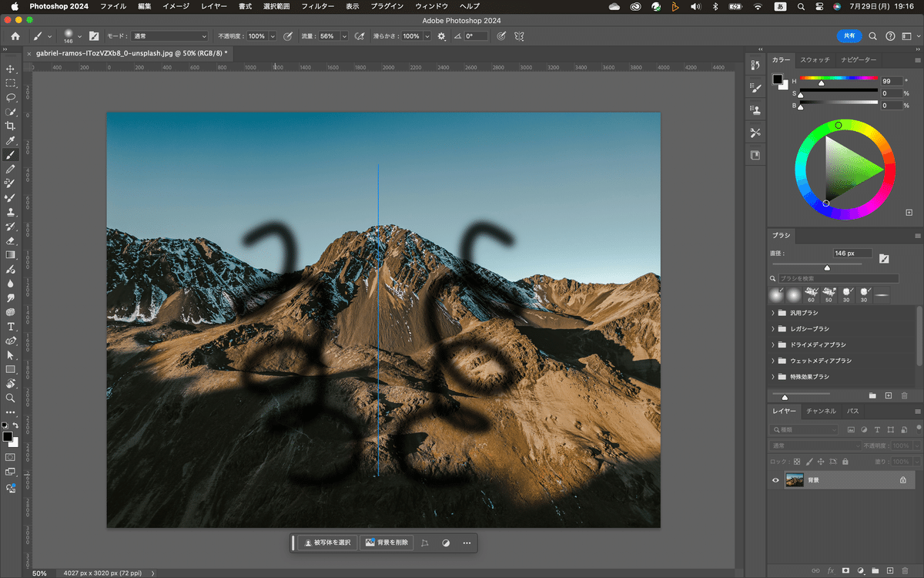Toggle brush settings panel button in options bar

[94, 36]
